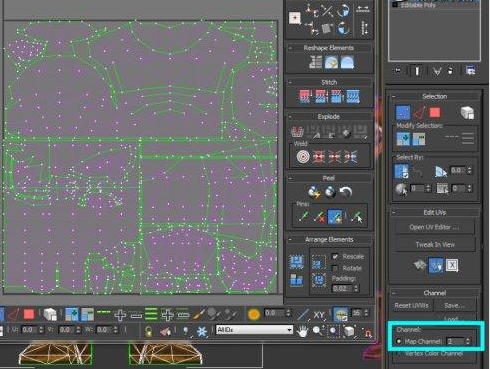Click Pack Together icon in Arrange Elements
Screen dimensions: 490x369
pyautogui.click(x=296, y=280)
